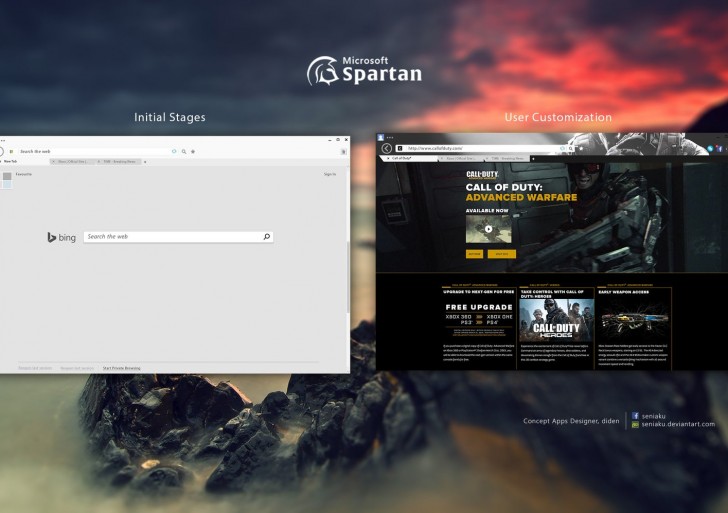Screen dimensions: 728x513
Task: Open the menu icon at left window's right edge
Action: point(344,152)
